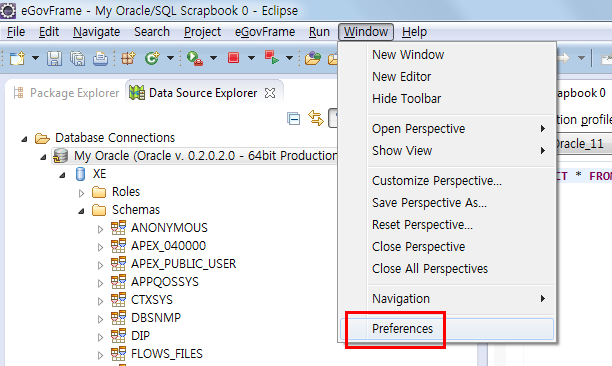Click the Collapse All icon in Data Source Explorer
The height and width of the screenshot is (366, 612).
(294, 118)
